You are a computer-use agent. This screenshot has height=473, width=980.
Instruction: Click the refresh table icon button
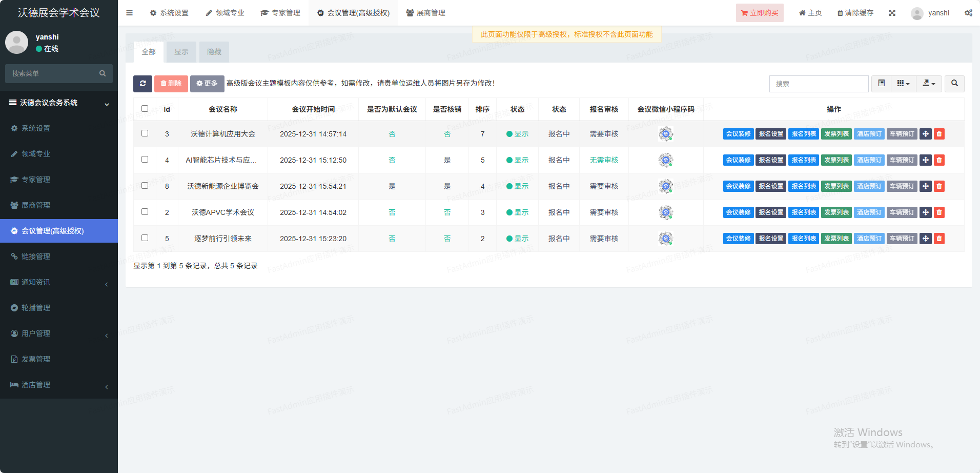[x=142, y=84]
